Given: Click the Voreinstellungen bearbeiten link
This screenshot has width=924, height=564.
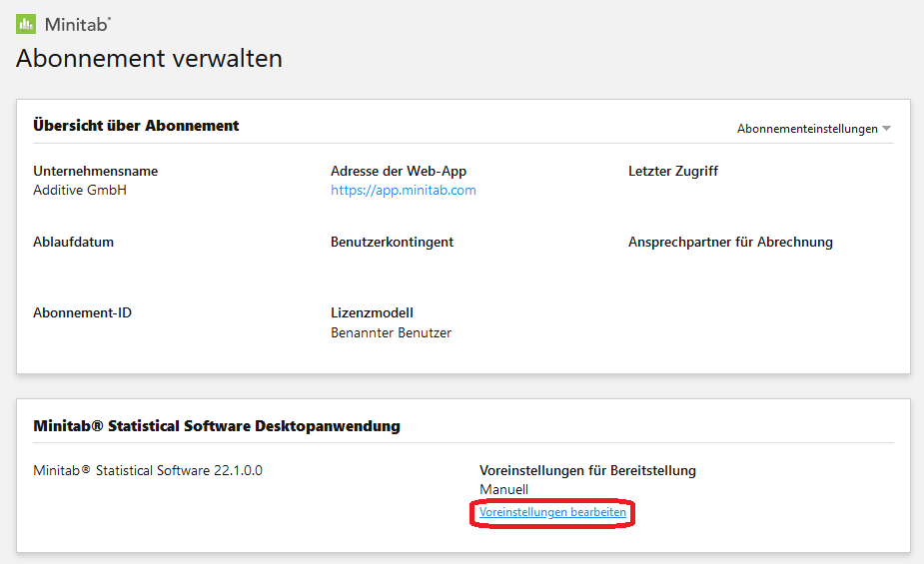Looking at the screenshot, I should coord(552,512).
